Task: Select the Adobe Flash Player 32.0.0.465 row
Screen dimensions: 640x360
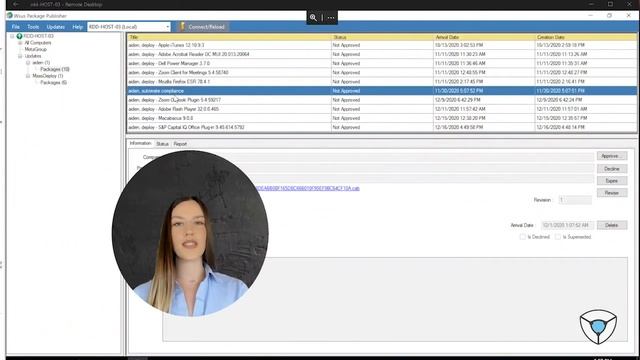Action: coord(382,109)
